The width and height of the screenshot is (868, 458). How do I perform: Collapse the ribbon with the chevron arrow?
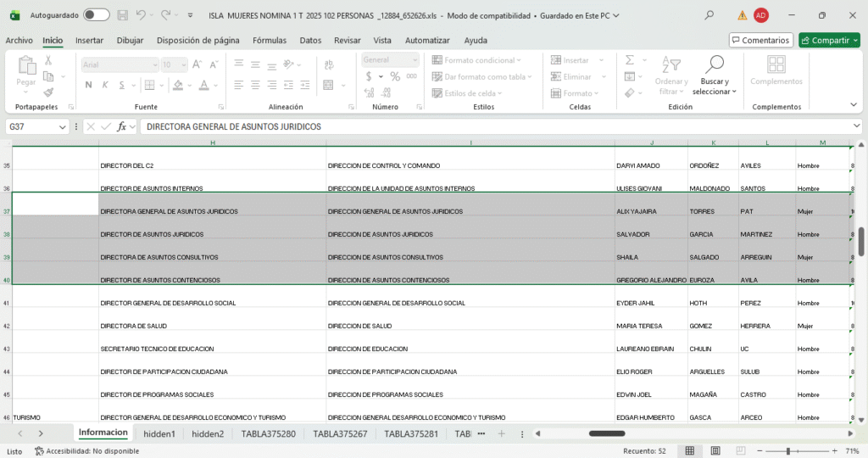click(854, 105)
